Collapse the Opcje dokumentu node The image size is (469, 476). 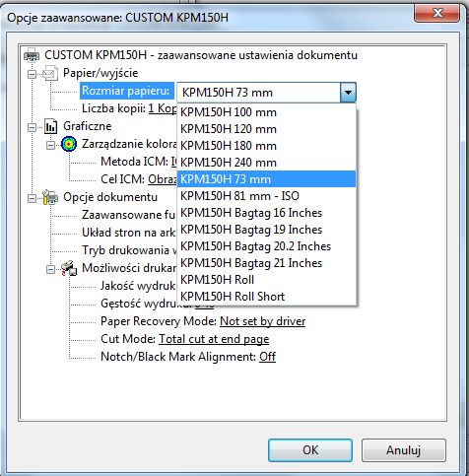click(32, 198)
